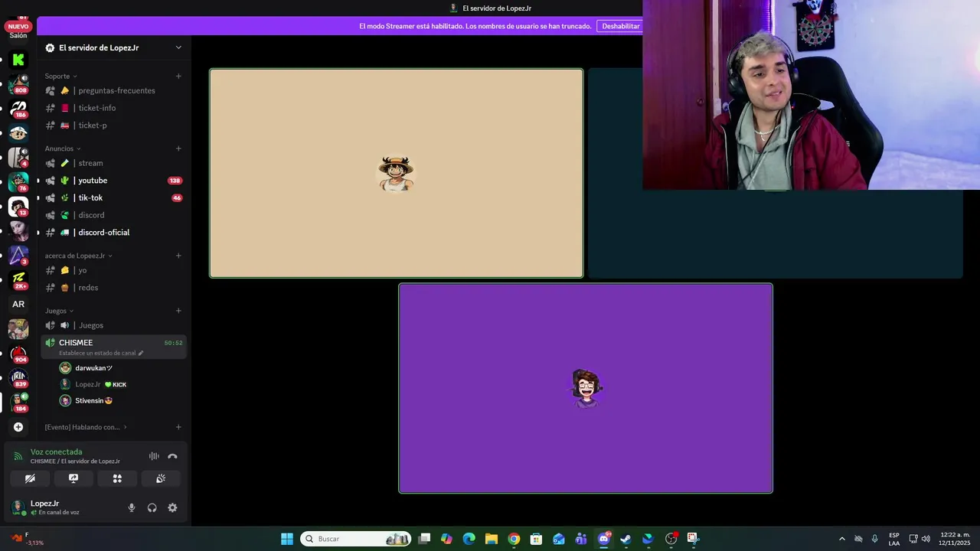The height and width of the screenshot is (551, 980).
Task: Open File Explorer from taskbar
Action: point(492,539)
